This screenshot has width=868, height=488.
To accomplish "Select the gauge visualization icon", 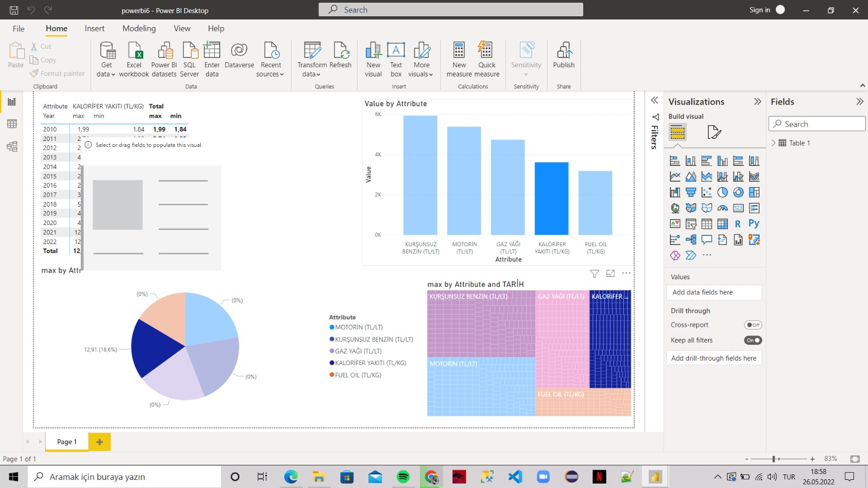I will pyautogui.click(x=723, y=208).
